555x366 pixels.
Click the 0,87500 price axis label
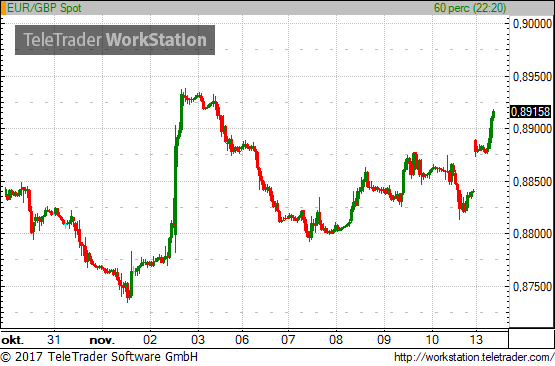tap(532, 287)
